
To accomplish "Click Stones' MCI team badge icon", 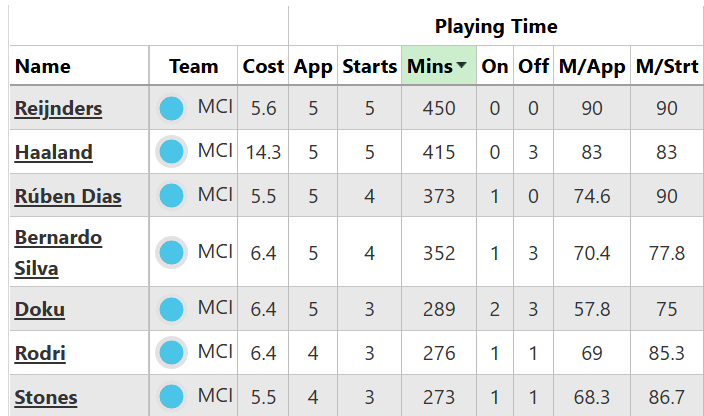I will [x=172, y=397].
